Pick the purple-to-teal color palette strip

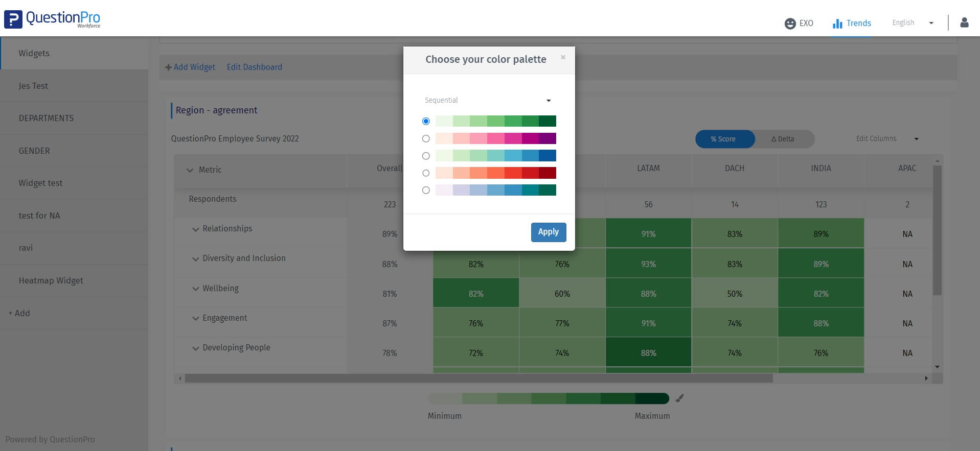click(495, 191)
